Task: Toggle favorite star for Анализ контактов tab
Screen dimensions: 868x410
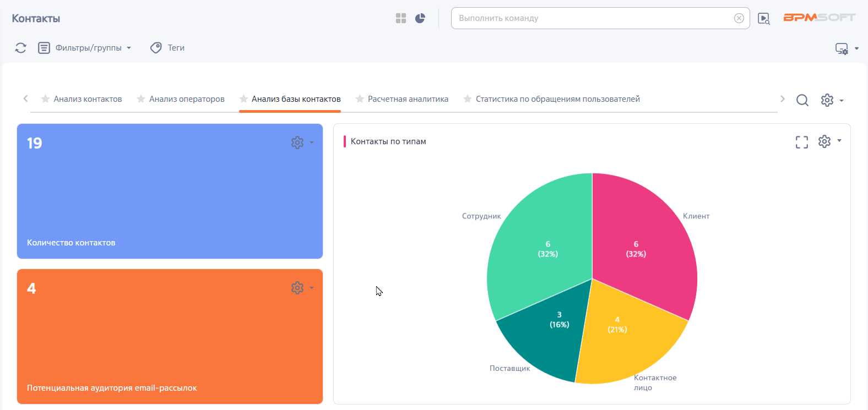Action: [x=46, y=99]
